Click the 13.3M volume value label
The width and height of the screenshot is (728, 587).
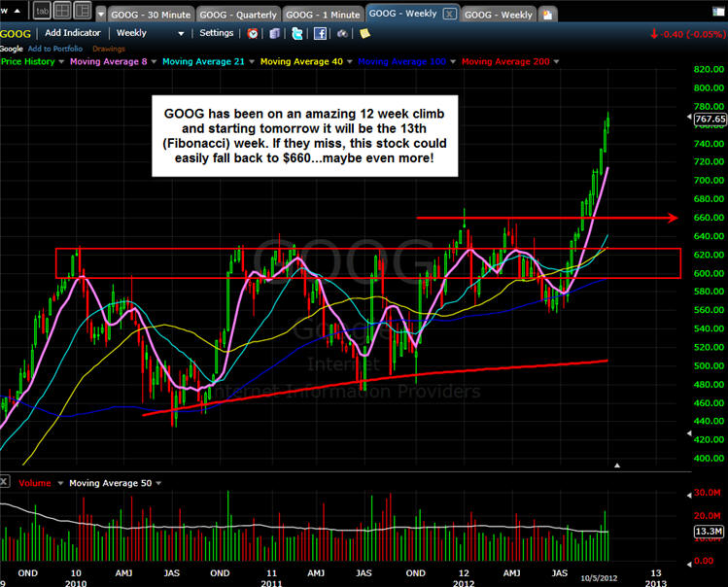(709, 532)
